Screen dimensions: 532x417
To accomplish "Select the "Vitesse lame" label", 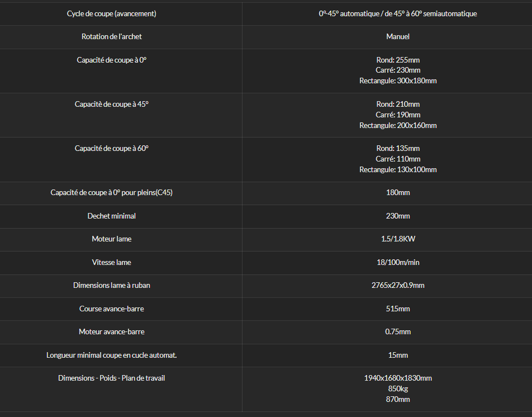I will (111, 262).
